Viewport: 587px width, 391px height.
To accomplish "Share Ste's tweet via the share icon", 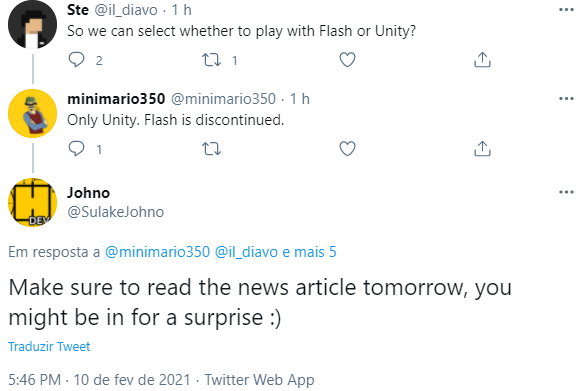I will (482, 60).
